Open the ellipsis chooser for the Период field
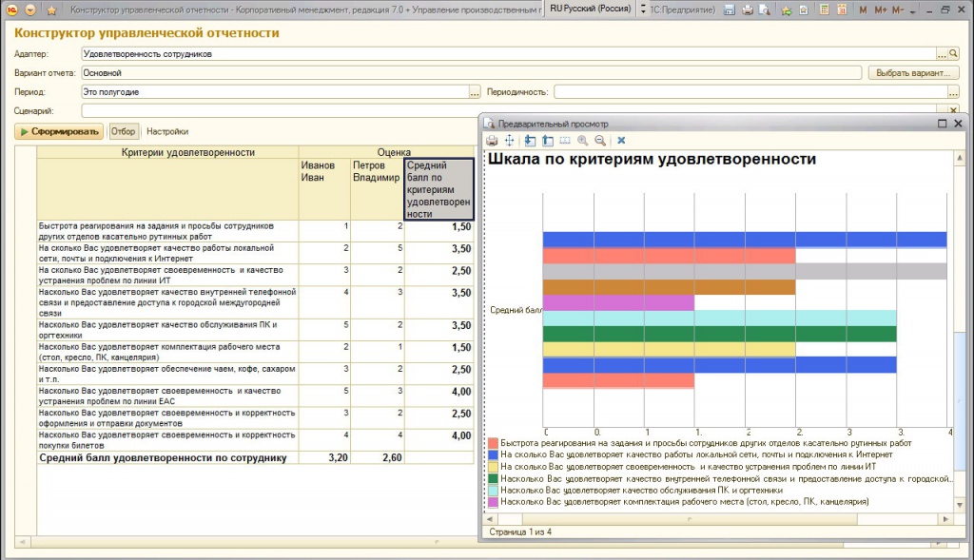Viewport: 974px width, 560px height. pos(475,92)
